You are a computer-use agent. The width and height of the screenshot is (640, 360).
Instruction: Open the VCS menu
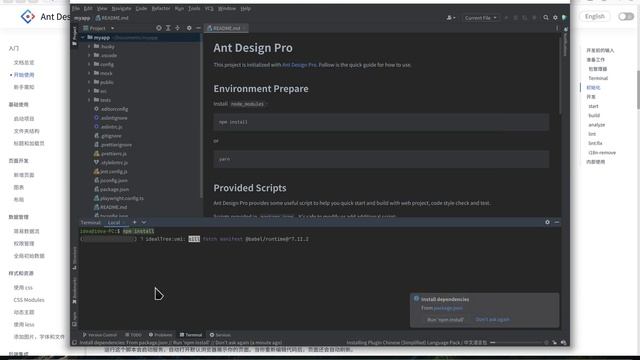[209, 8]
